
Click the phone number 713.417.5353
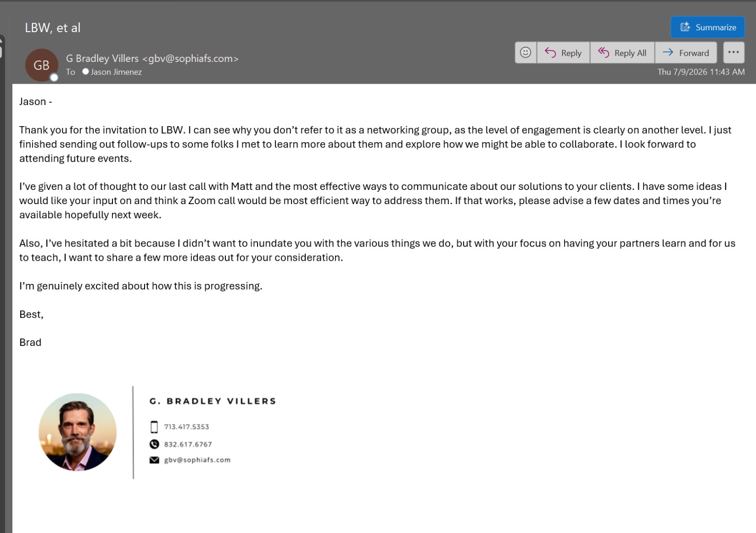click(x=187, y=427)
